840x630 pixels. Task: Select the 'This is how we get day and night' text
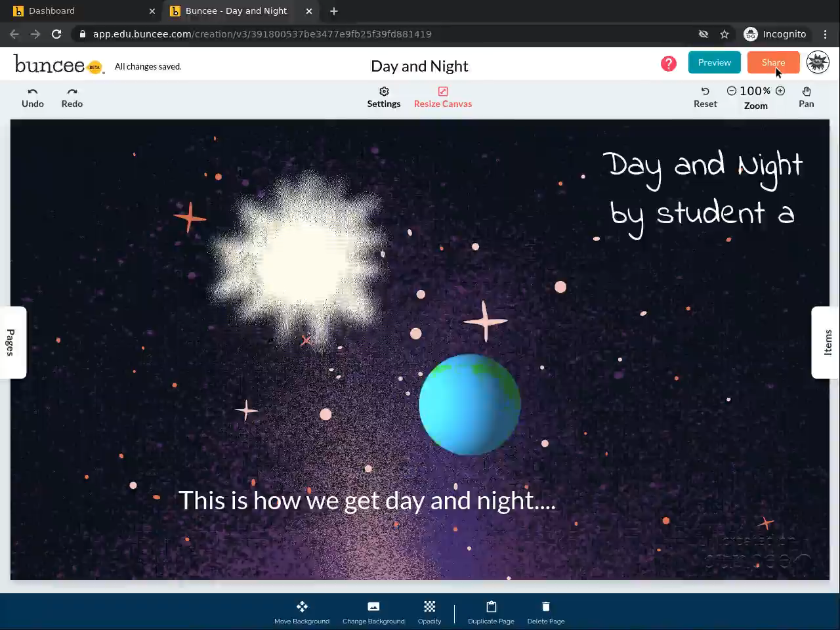point(367,501)
